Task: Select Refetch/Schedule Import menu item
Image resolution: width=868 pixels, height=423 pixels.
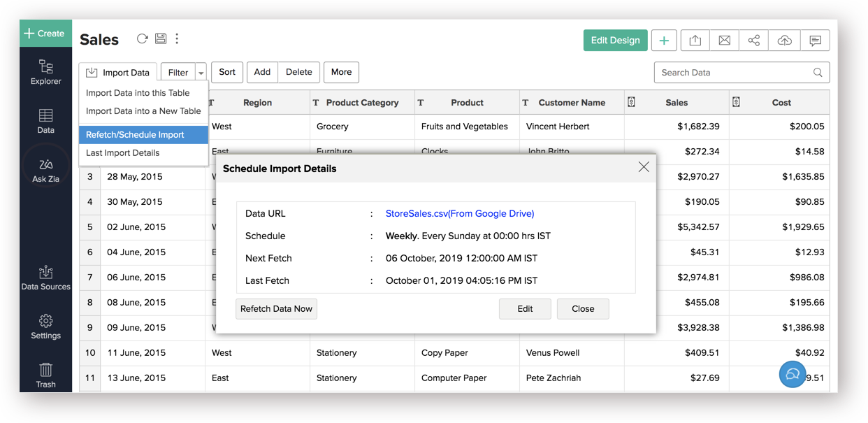Action: pyautogui.click(x=135, y=135)
